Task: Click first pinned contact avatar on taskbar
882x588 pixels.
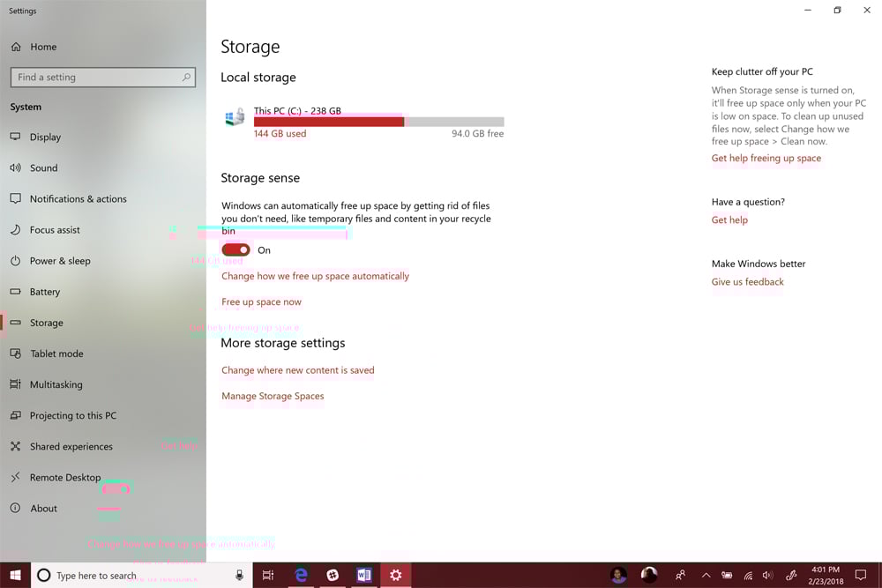Action: tap(618, 575)
